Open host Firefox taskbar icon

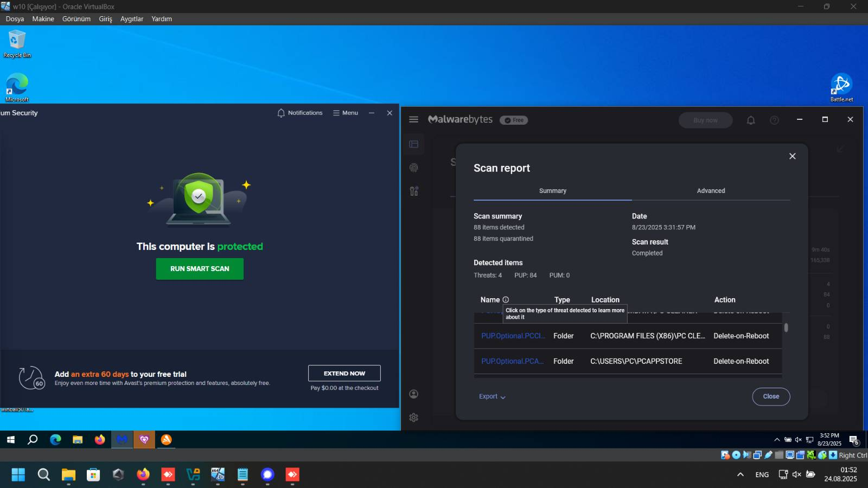click(x=143, y=475)
